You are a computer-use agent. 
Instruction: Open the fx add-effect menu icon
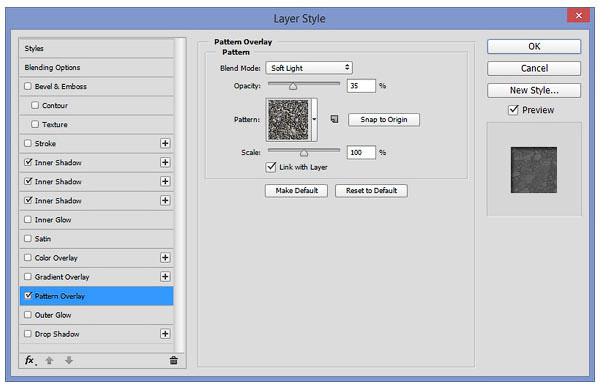pyautogui.click(x=30, y=360)
